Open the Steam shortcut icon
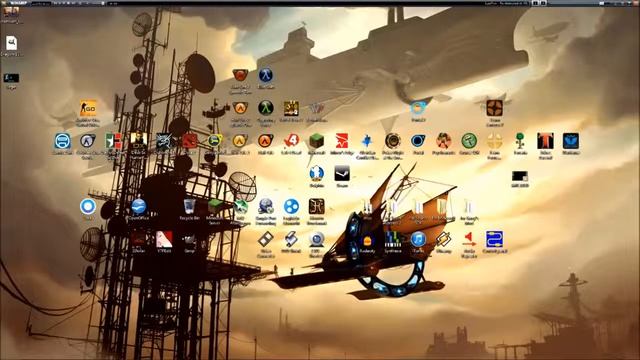 coord(342,174)
